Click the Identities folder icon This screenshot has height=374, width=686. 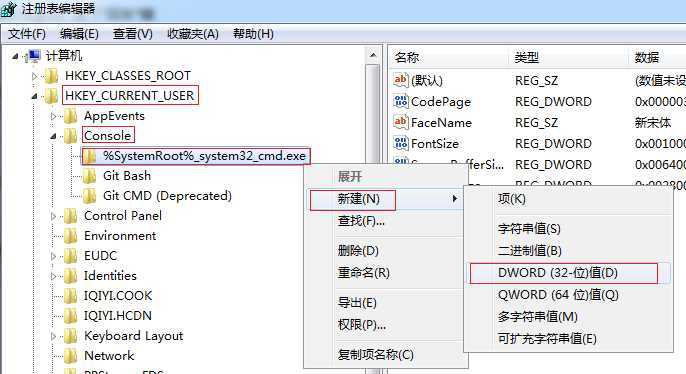[70, 276]
